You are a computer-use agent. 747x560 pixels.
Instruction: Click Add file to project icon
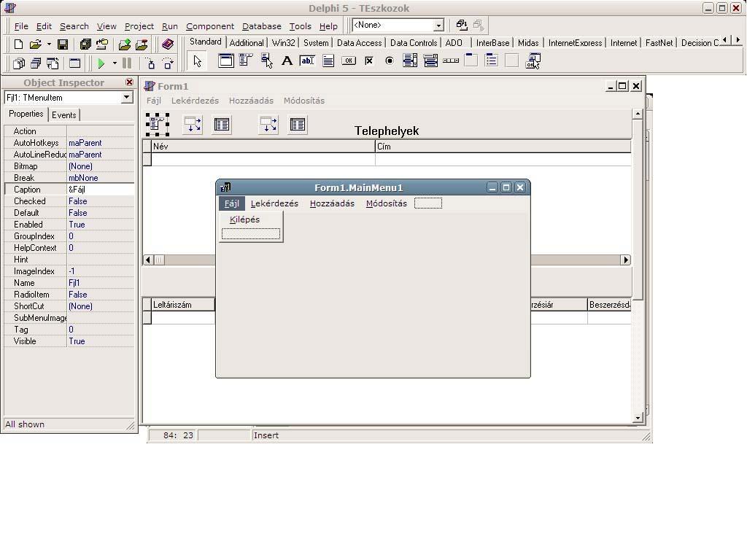(x=125, y=44)
